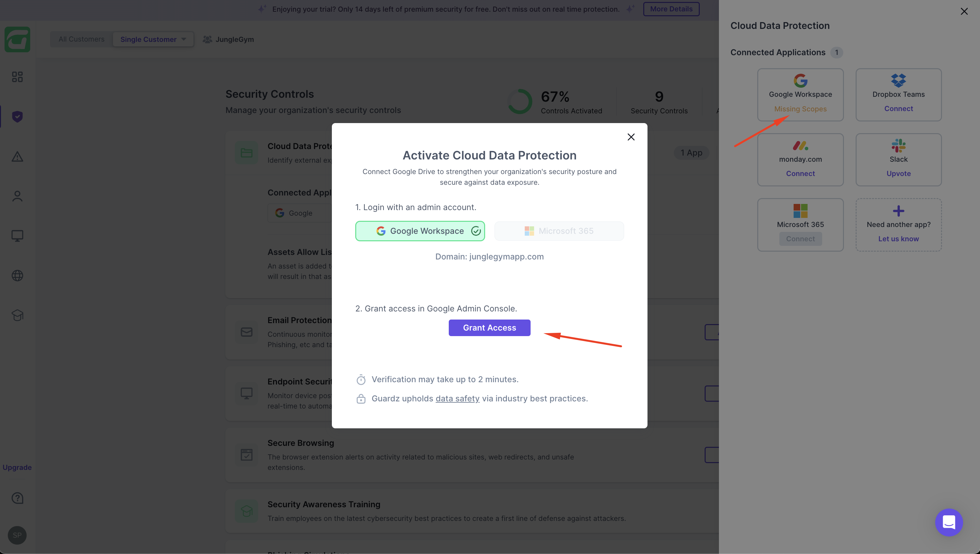The width and height of the screenshot is (980, 554).
Task: Open the chat support bubble
Action: click(949, 522)
